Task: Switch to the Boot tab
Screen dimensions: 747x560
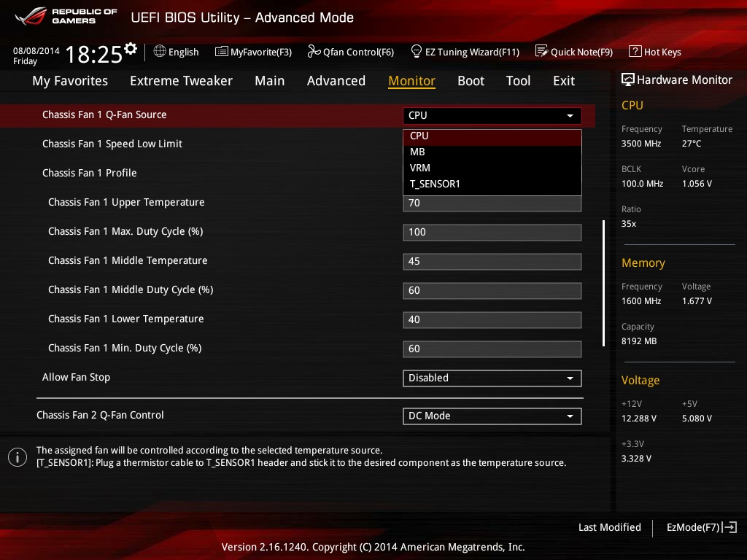Action: [x=471, y=81]
